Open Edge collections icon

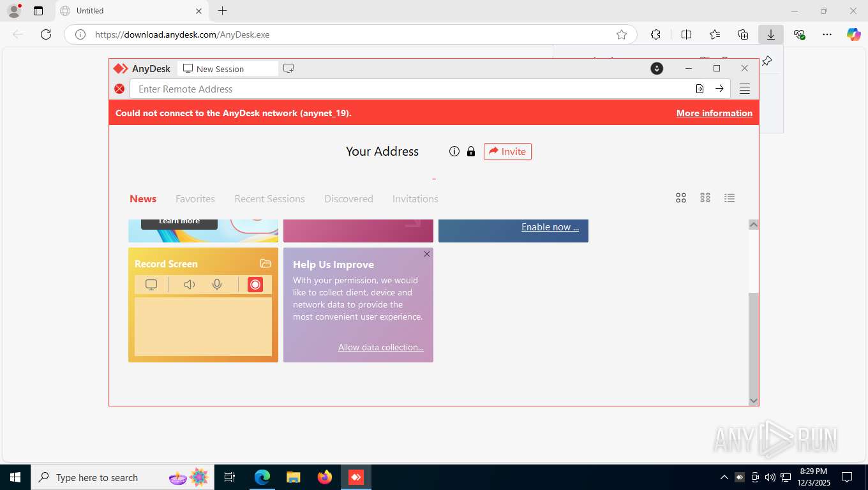743,34
